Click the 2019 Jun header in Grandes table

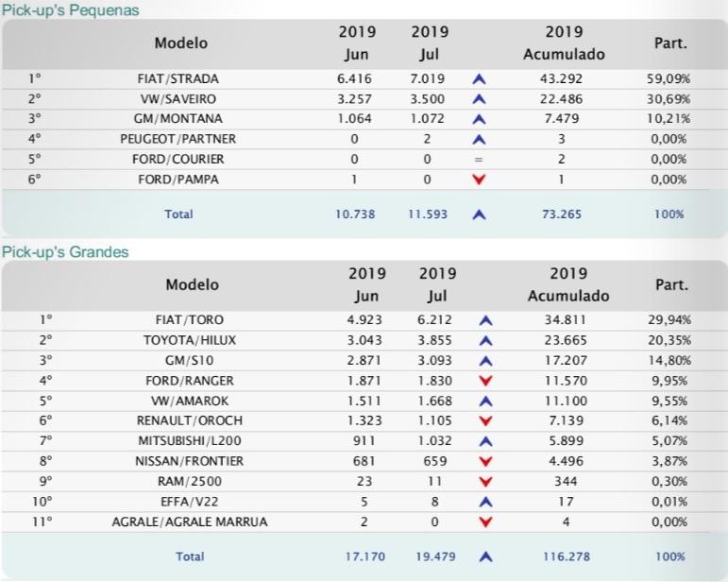[x=367, y=284]
